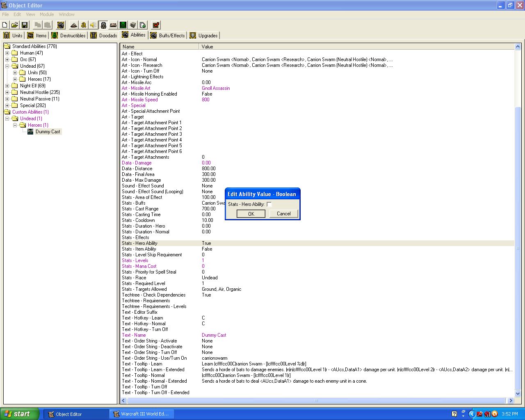Image resolution: width=525 pixels, height=420 pixels.
Task: Select the Custom Abilities (1) root
Action: 30,112
